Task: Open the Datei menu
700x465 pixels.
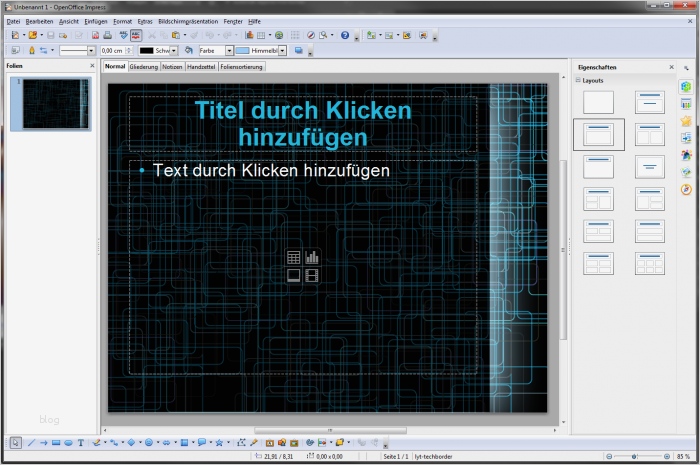Action: (13, 21)
